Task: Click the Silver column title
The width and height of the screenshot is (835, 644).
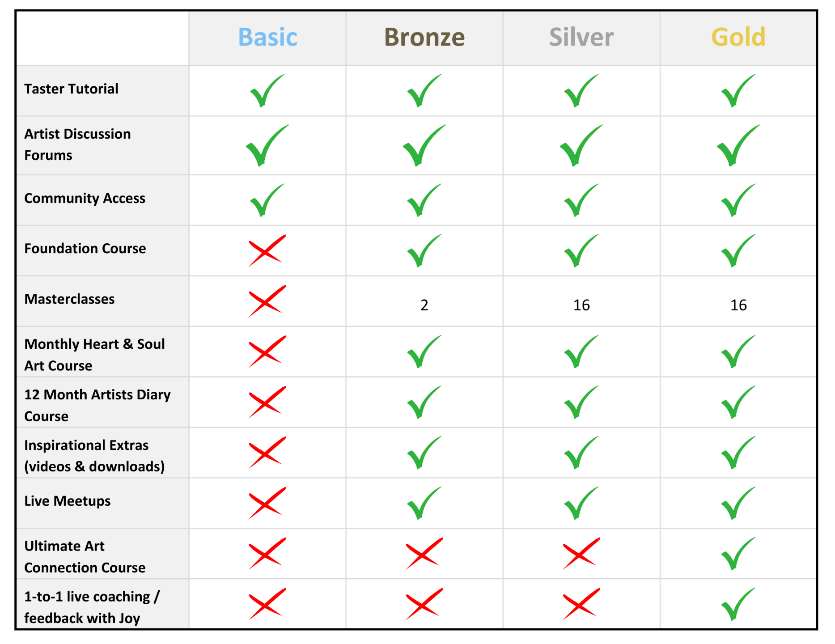Action: point(581,37)
